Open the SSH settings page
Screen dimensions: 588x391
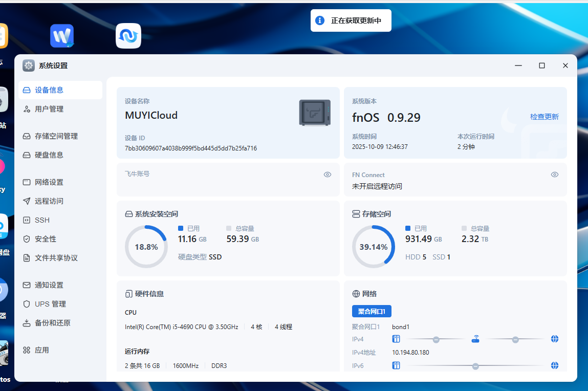click(42, 220)
